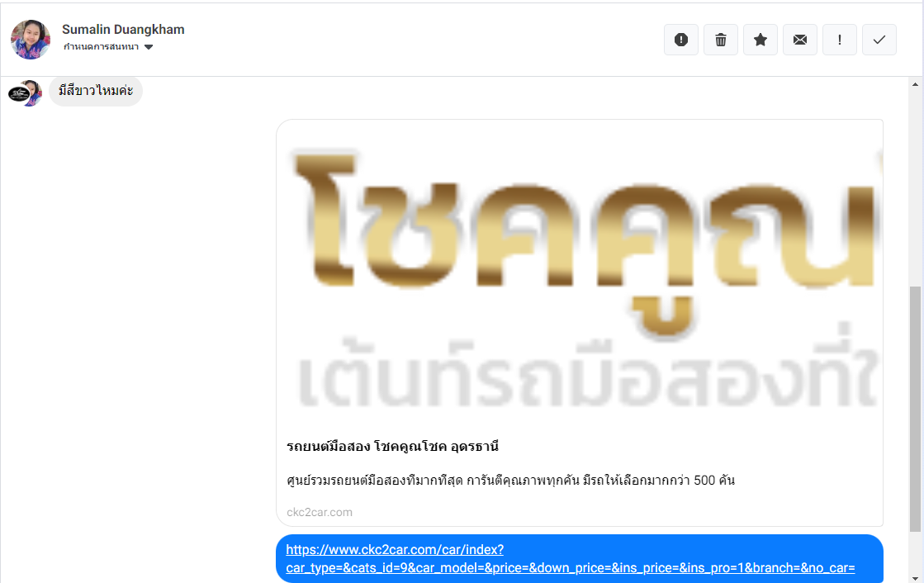Screen dimensions: 924x583
Task: Open the https://www.ckc2car.com/car/index link in blue bubble
Action: click(x=571, y=559)
